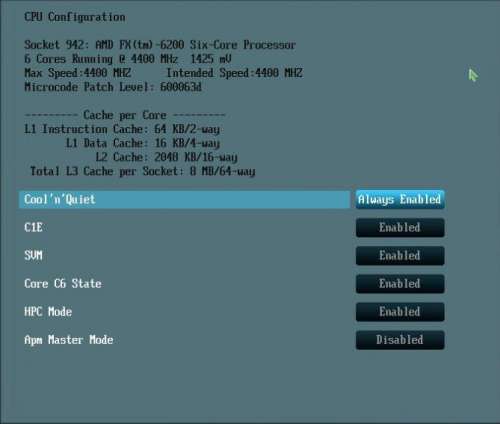Click the Total L3 Cache per Socket line
Viewport: 500px width, 424px height.
[x=143, y=171]
